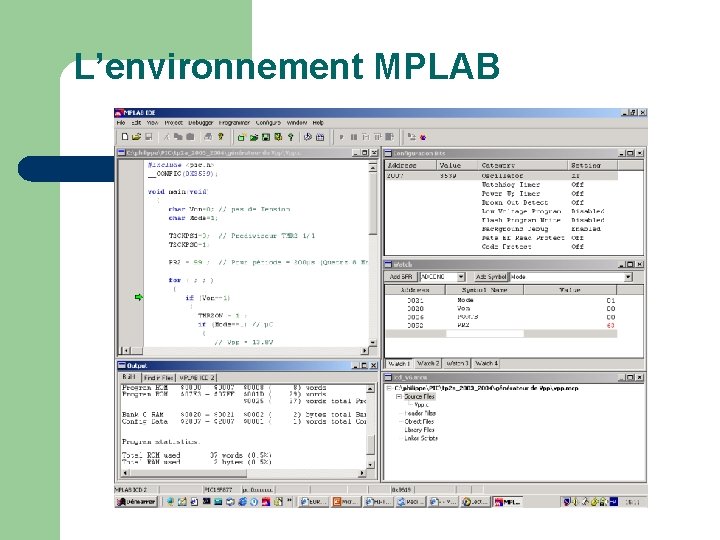Click the New Project green icon
This screenshot has height=540, width=720.
(x=241, y=137)
